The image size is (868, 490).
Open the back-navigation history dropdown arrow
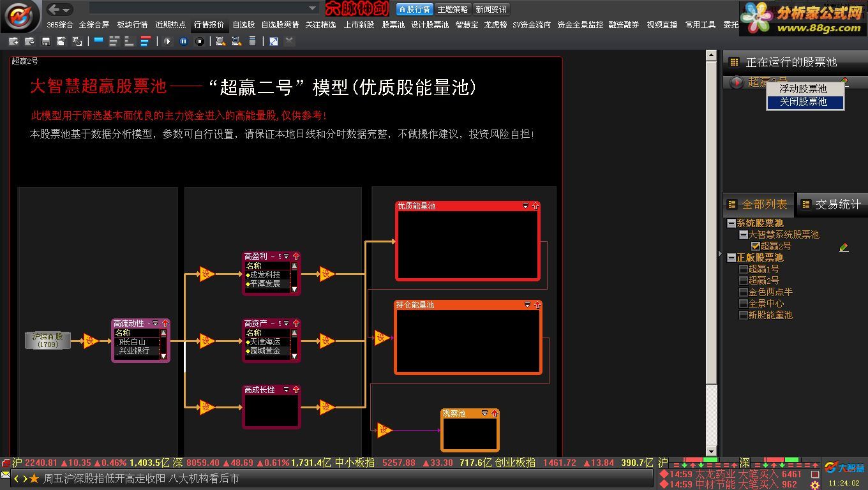[x=66, y=10]
